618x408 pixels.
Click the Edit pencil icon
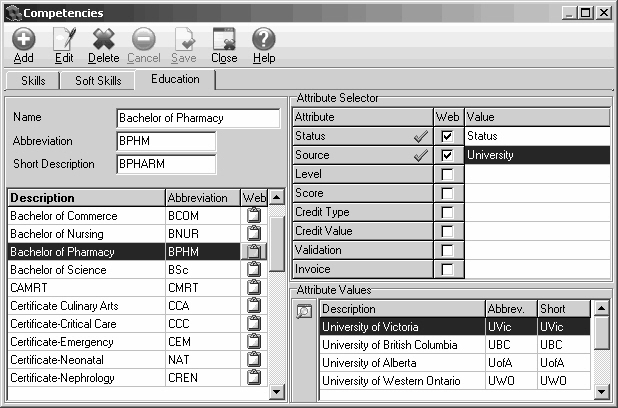click(64, 39)
